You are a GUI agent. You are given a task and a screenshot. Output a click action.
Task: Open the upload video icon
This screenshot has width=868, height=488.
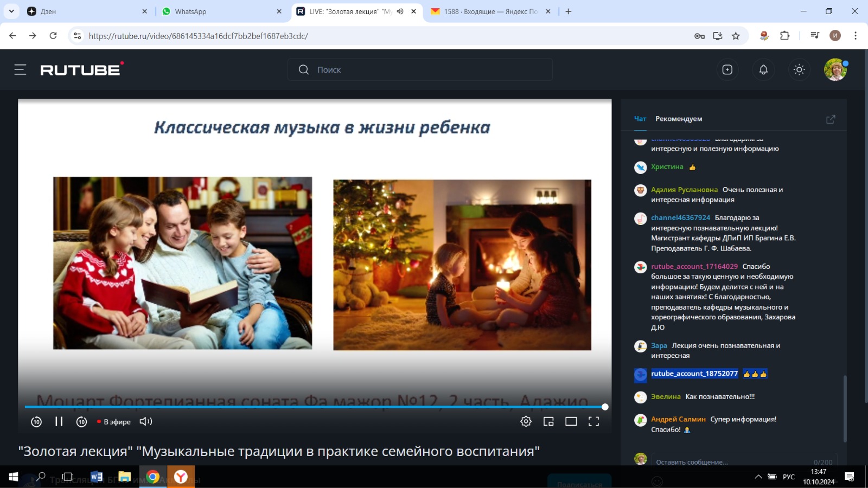coord(727,69)
